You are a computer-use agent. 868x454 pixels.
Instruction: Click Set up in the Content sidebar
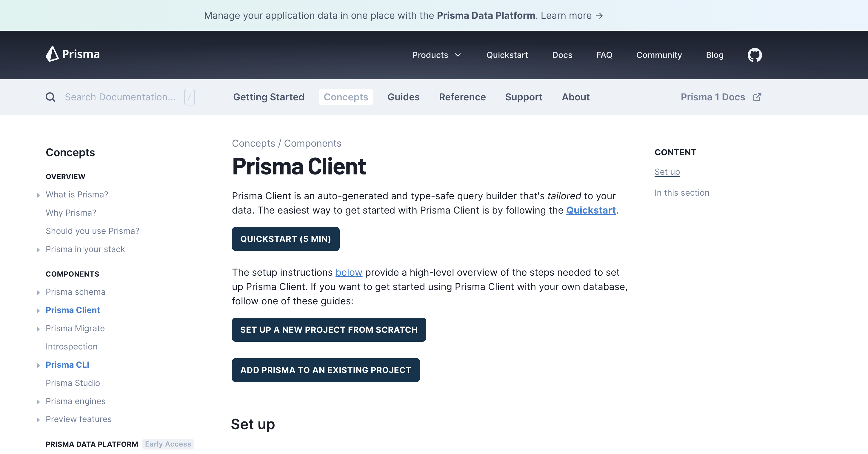point(667,171)
